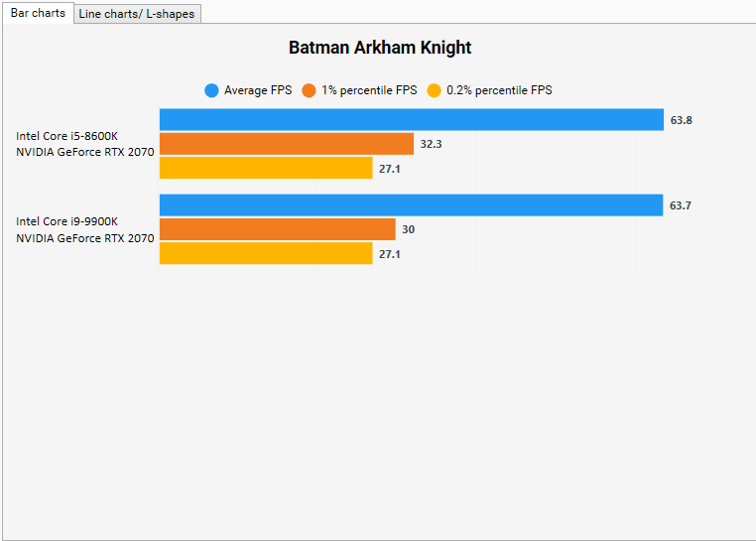Select the i9-9900K yellow 0.2% percentile bar
Viewport: 756px width, 541px height.
(266, 253)
